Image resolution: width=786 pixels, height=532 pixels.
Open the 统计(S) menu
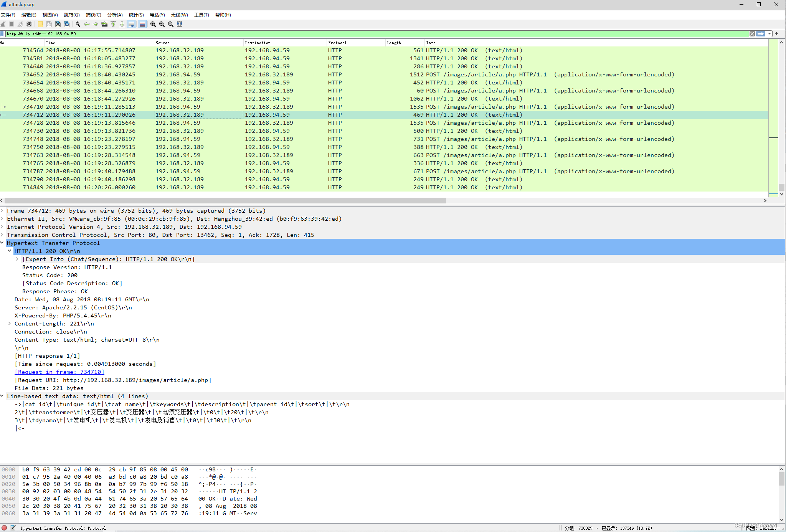[x=136, y=15]
